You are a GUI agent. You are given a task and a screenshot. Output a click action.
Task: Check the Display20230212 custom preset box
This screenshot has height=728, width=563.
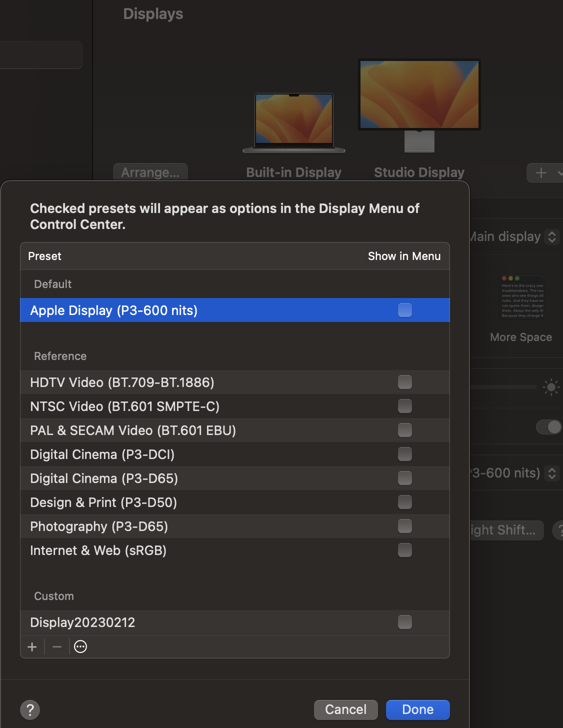pyautogui.click(x=405, y=622)
